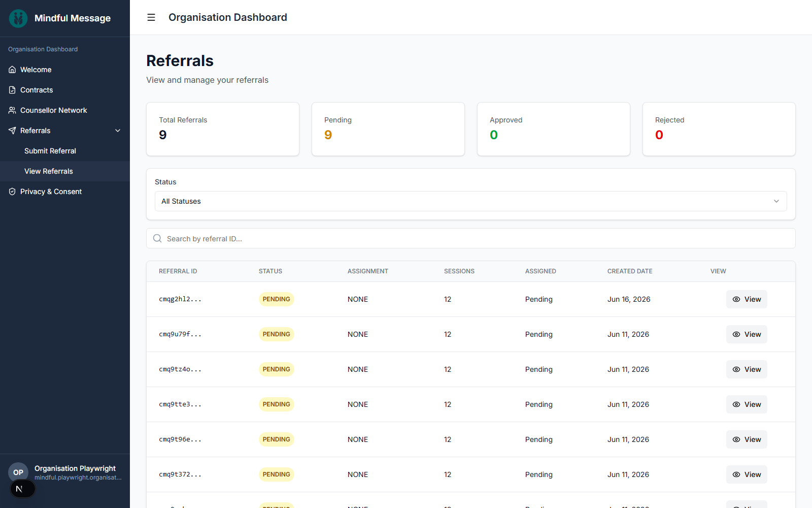Click the round N badge icon

coord(23,489)
